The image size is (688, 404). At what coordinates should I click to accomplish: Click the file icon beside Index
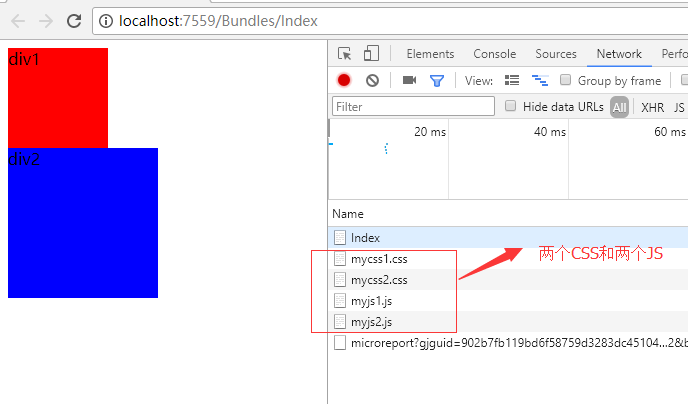(340, 237)
